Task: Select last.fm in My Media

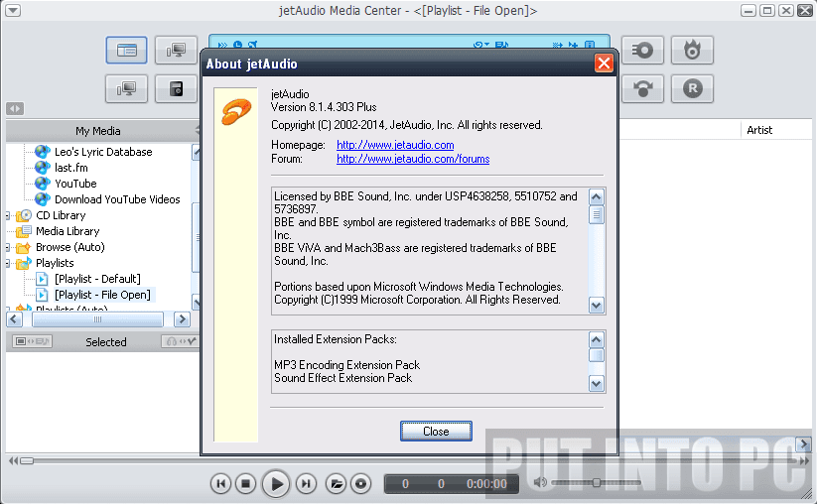Action: pos(70,168)
